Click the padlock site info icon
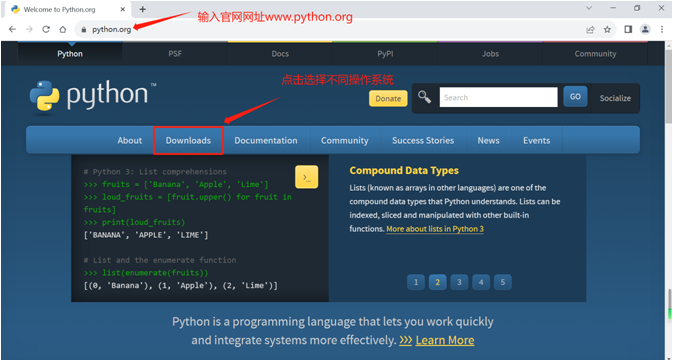 click(84, 30)
